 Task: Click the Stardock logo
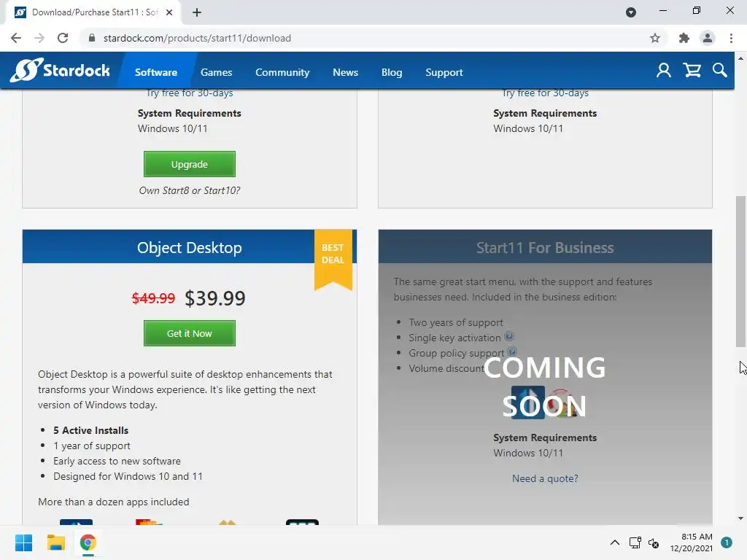pos(60,71)
